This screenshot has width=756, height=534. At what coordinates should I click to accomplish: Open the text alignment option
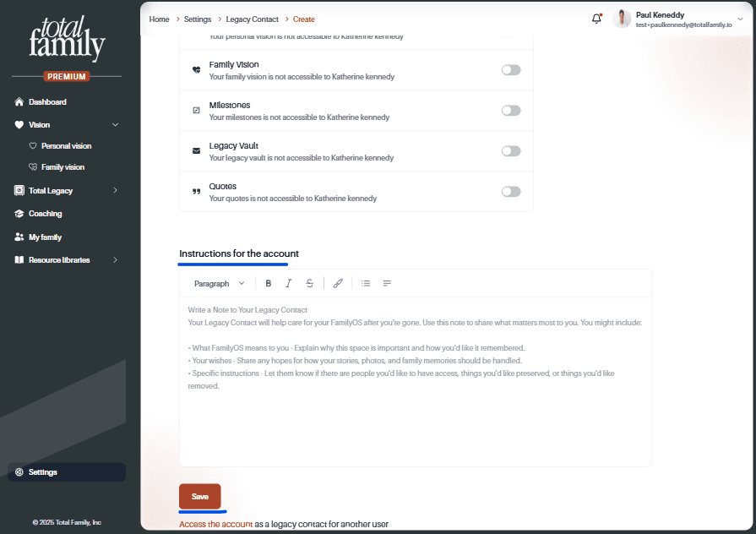point(387,283)
